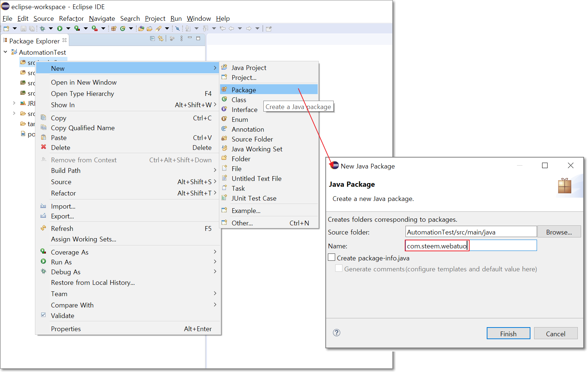This screenshot has width=588, height=372.
Task: Click the help question mark icon in dialog
Action: pos(337,333)
